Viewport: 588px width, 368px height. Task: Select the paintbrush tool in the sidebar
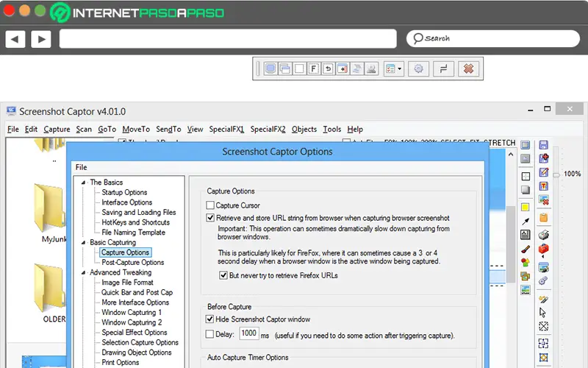coord(525,249)
